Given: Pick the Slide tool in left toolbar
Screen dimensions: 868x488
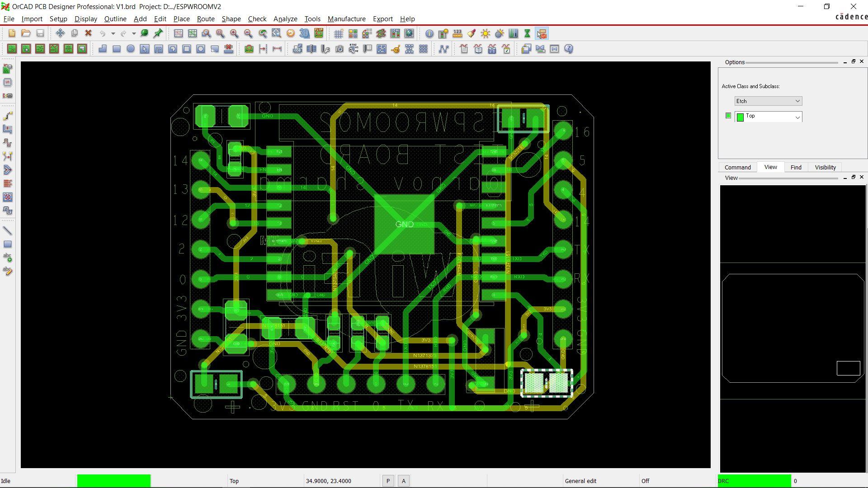Looking at the screenshot, I should click(x=8, y=129).
